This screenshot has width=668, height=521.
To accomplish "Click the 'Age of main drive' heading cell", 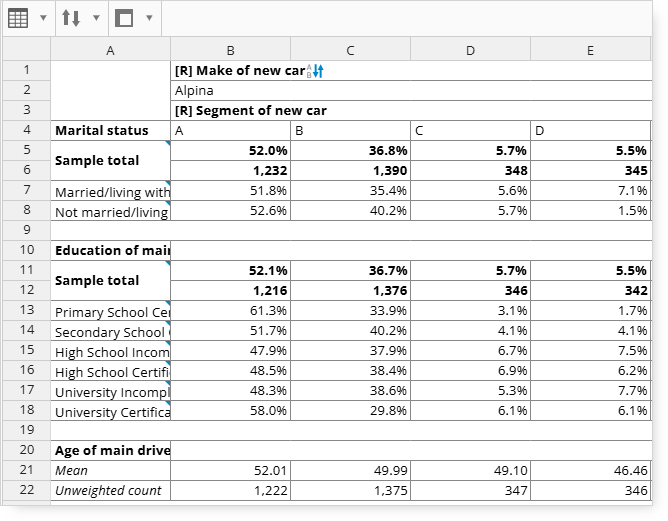I will pyautogui.click(x=110, y=450).
